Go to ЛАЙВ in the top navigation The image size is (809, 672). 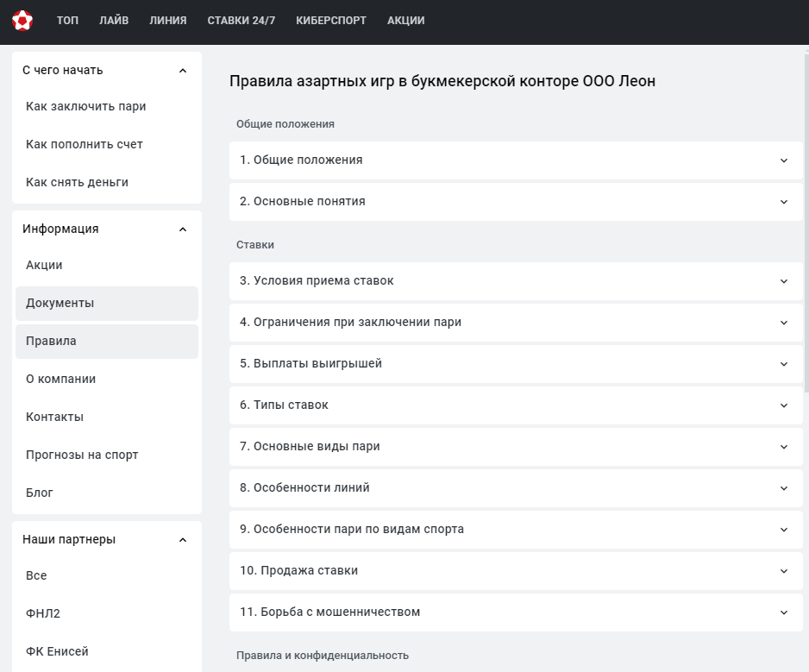click(114, 20)
